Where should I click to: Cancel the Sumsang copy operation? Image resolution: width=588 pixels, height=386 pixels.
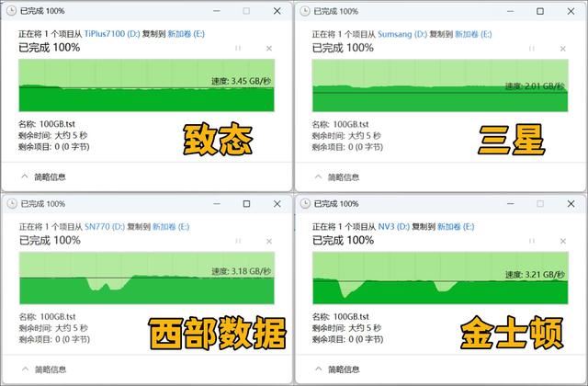coord(562,49)
